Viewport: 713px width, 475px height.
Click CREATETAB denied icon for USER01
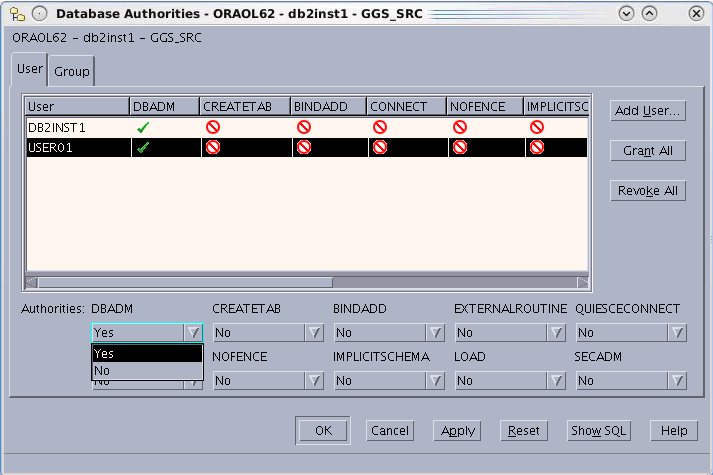[x=213, y=147]
